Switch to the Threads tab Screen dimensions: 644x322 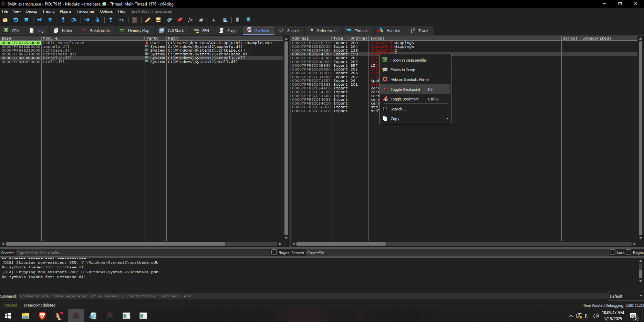358,31
